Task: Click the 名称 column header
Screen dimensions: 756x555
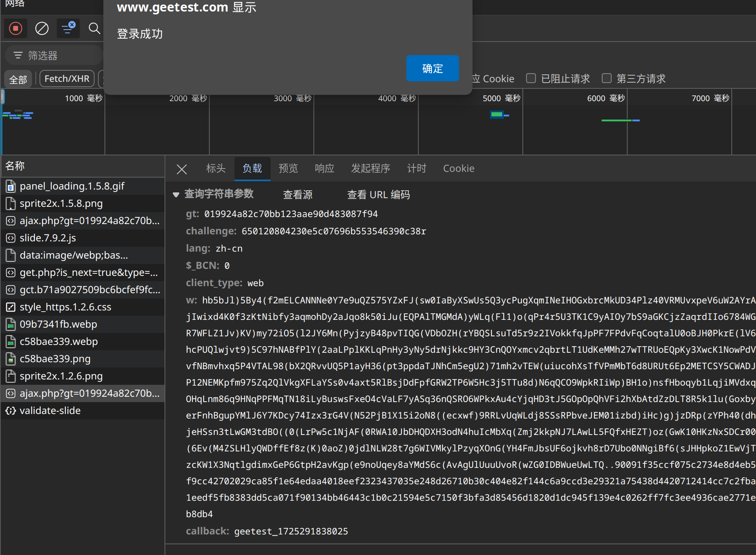Action: [83, 166]
